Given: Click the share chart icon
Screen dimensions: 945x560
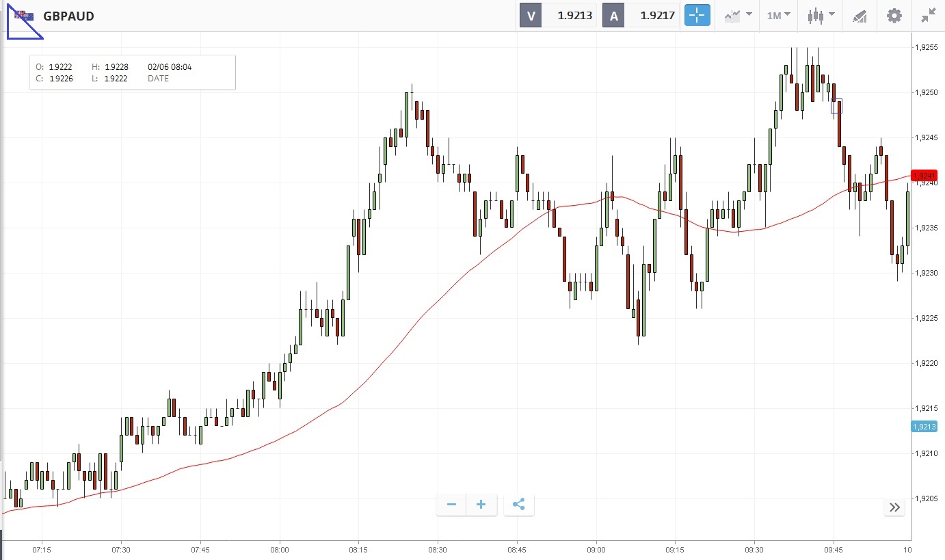Looking at the screenshot, I should [518, 505].
